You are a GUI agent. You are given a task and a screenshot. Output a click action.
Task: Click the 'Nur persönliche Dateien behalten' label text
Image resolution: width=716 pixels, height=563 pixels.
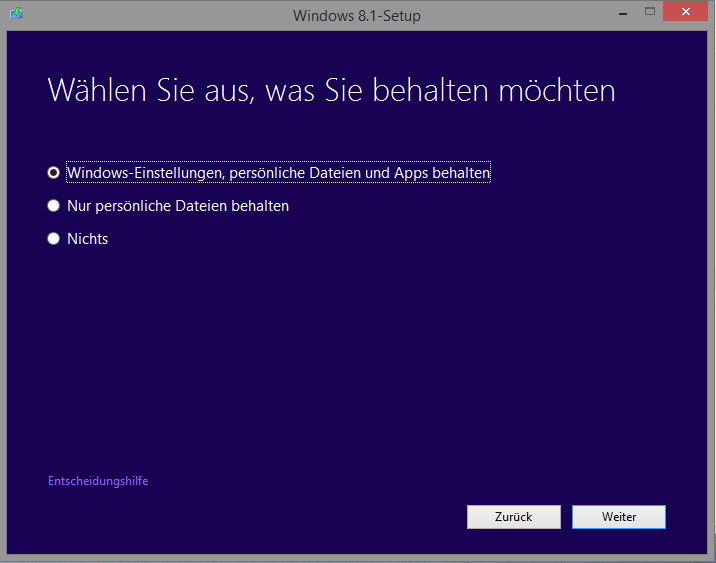(178, 206)
